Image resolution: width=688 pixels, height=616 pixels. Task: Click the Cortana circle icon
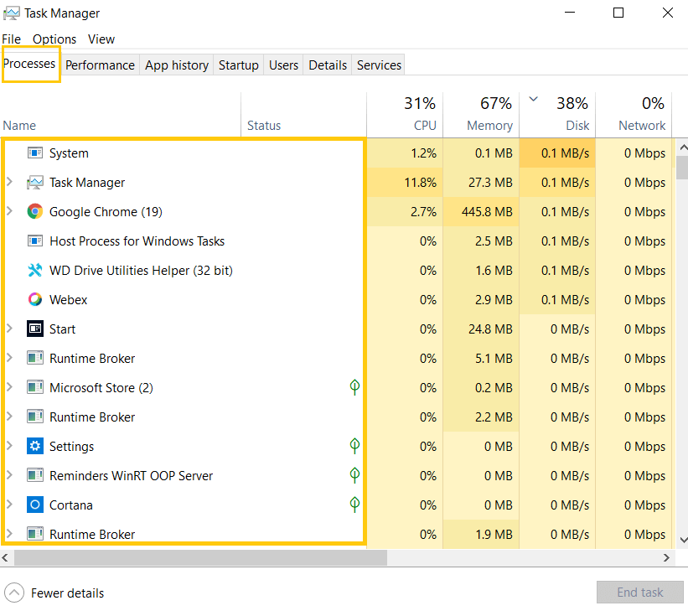click(x=34, y=505)
